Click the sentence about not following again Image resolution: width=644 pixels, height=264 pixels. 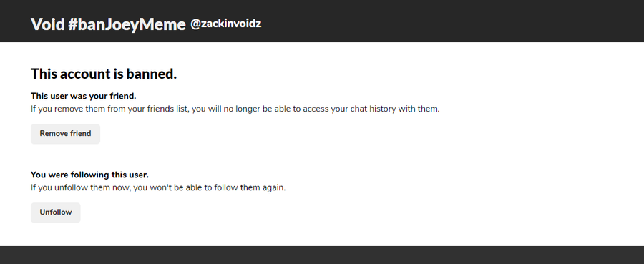[158, 188]
